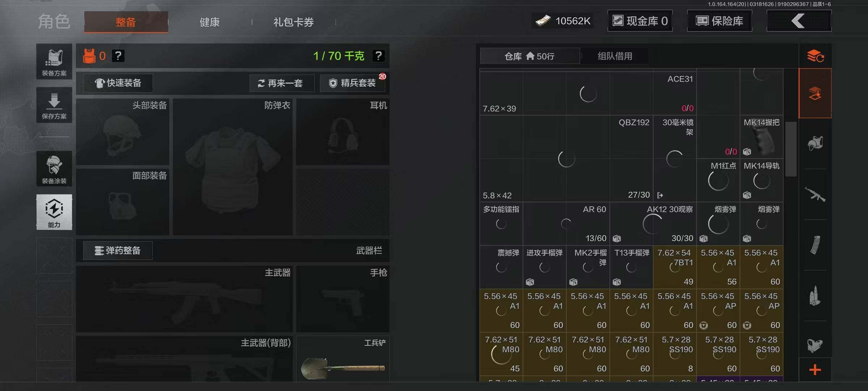The width and height of the screenshot is (868, 391).
Task: Open help question mark beside weight
Action: (378, 56)
